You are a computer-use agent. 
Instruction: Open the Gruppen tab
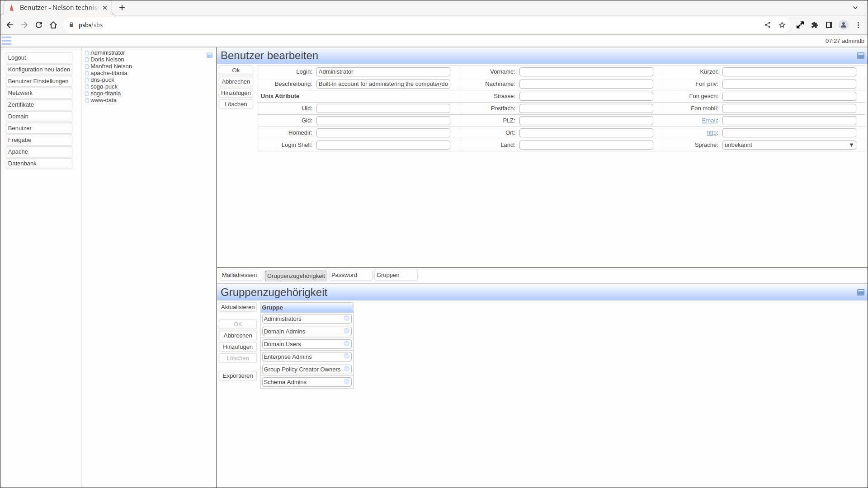[x=395, y=275]
